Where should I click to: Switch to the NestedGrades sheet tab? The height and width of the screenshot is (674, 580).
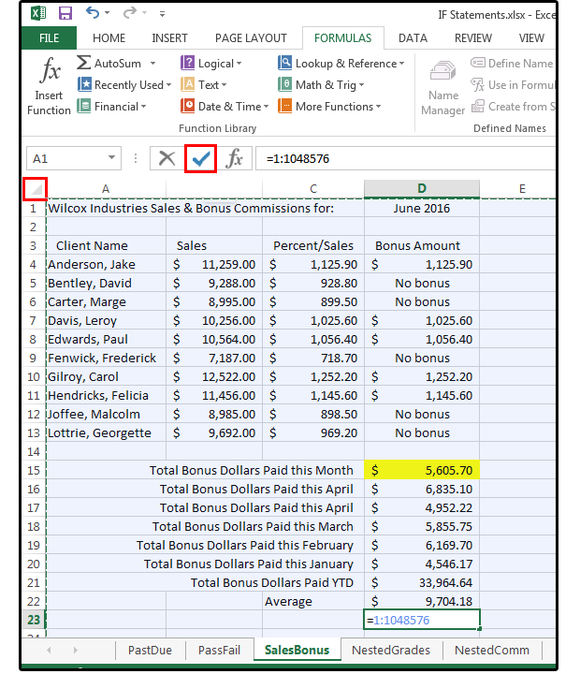tap(391, 650)
